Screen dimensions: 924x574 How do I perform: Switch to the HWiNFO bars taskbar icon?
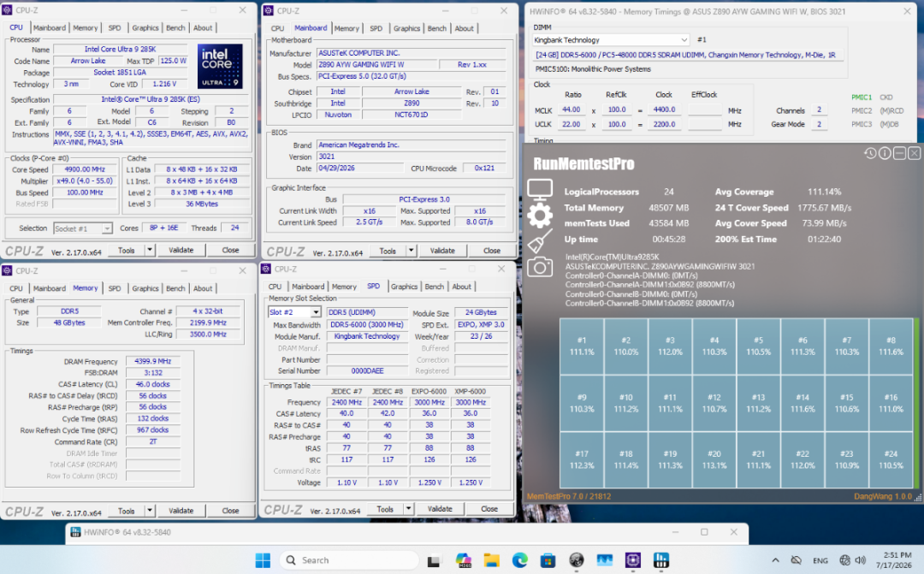tap(661, 560)
